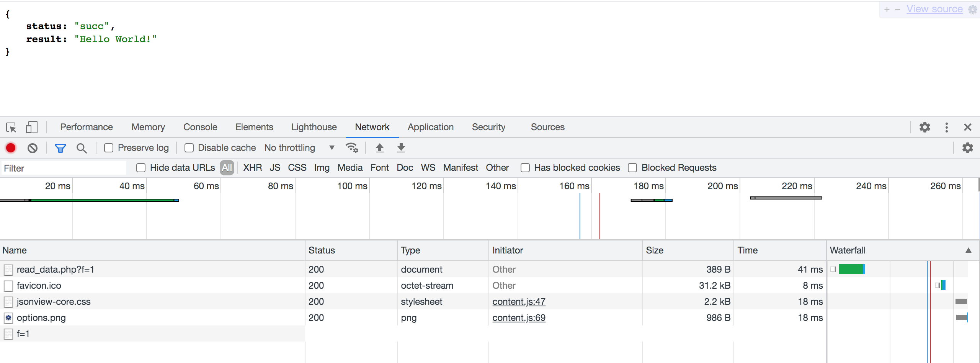
Task: Open DevTools settings gear
Action: coord(925,127)
